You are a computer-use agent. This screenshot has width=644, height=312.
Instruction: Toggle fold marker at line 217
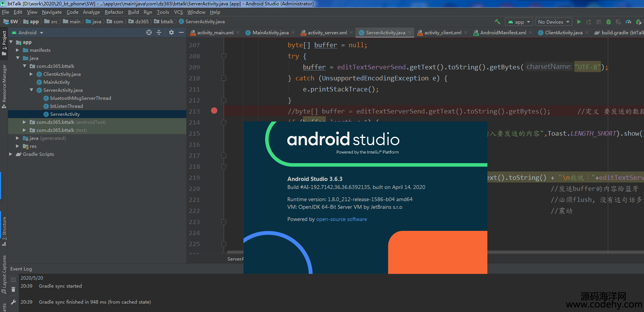pos(224,155)
